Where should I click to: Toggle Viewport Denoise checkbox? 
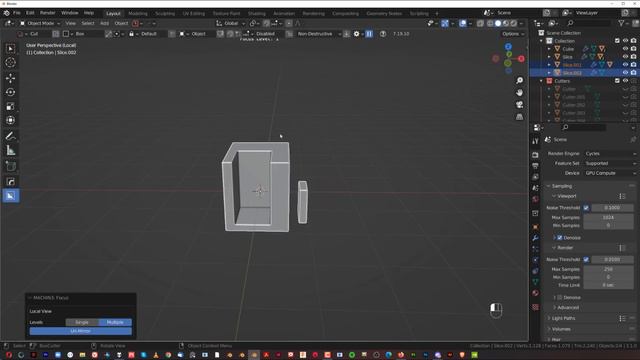click(560, 238)
